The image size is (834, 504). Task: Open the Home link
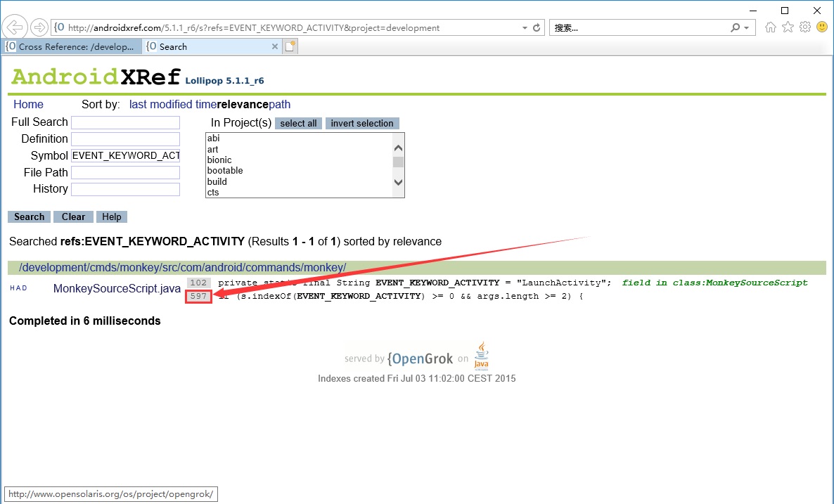coord(28,104)
